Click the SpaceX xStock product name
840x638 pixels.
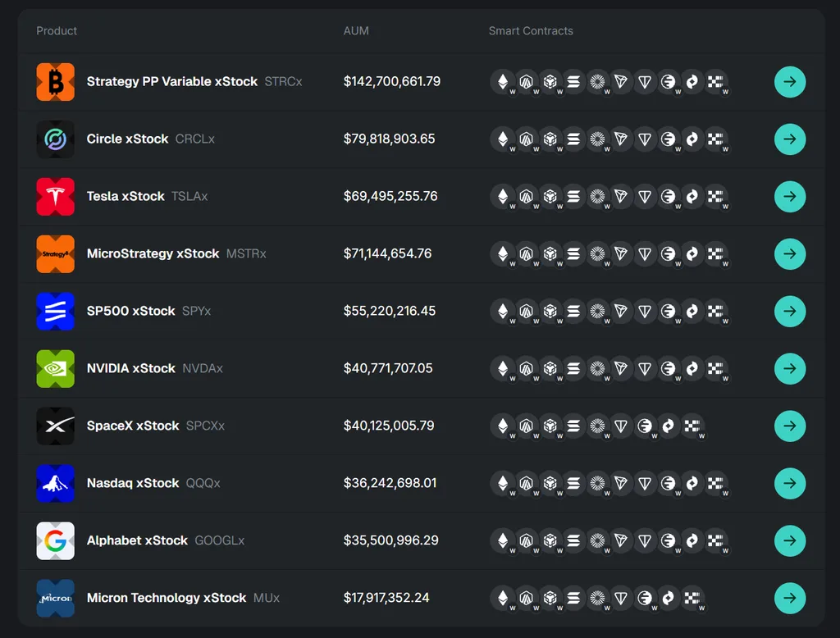tap(133, 426)
